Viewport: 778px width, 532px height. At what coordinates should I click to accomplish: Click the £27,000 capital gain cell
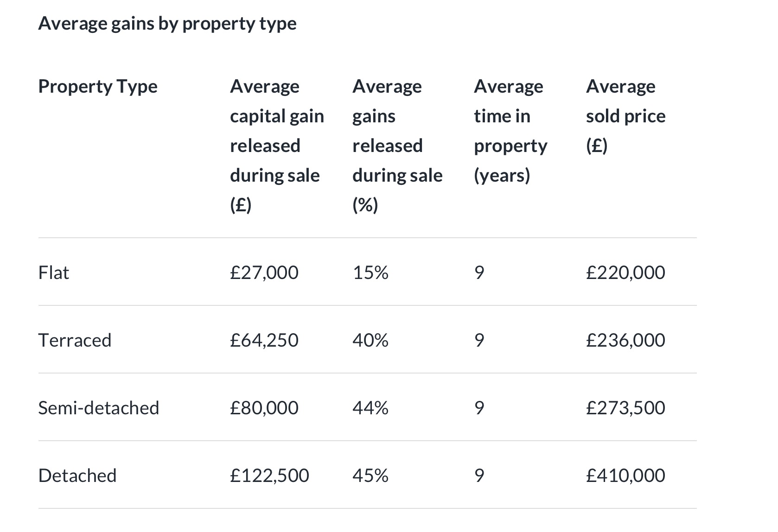264,272
